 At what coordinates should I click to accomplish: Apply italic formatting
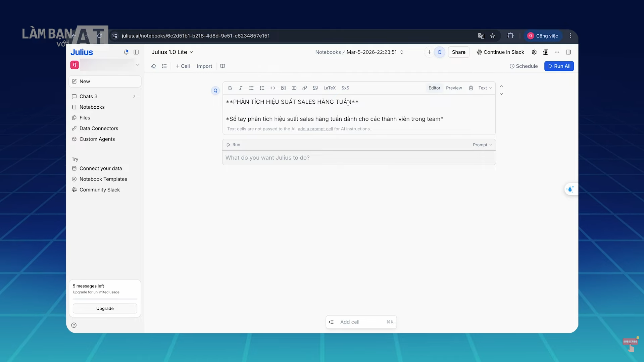[241, 88]
